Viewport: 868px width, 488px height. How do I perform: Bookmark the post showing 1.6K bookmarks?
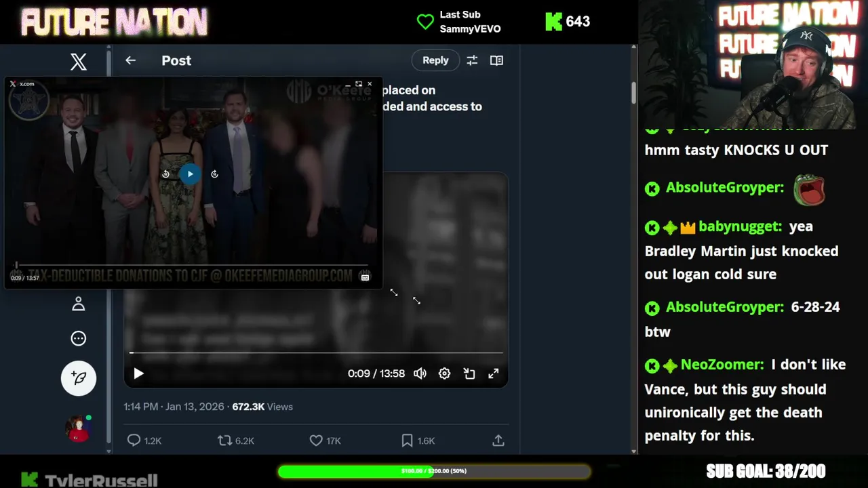[407, 441]
